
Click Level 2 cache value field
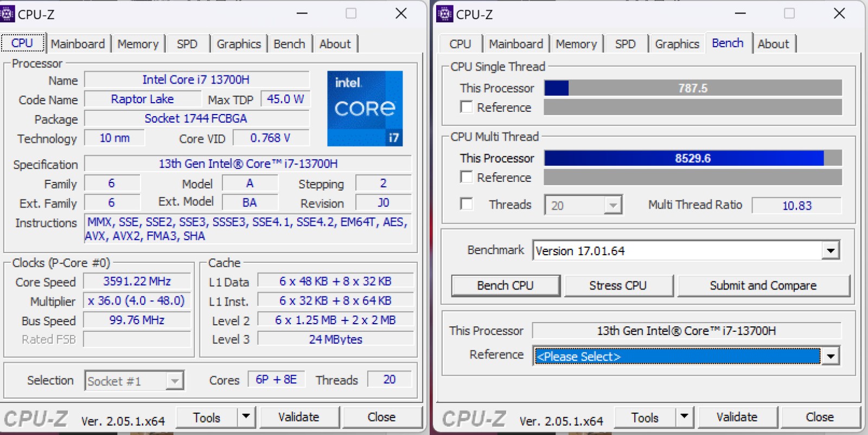pos(335,320)
